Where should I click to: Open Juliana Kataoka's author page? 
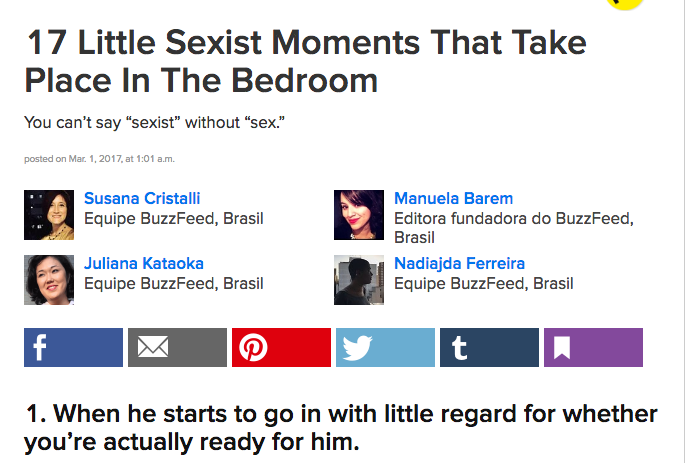[x=144, y=263]
